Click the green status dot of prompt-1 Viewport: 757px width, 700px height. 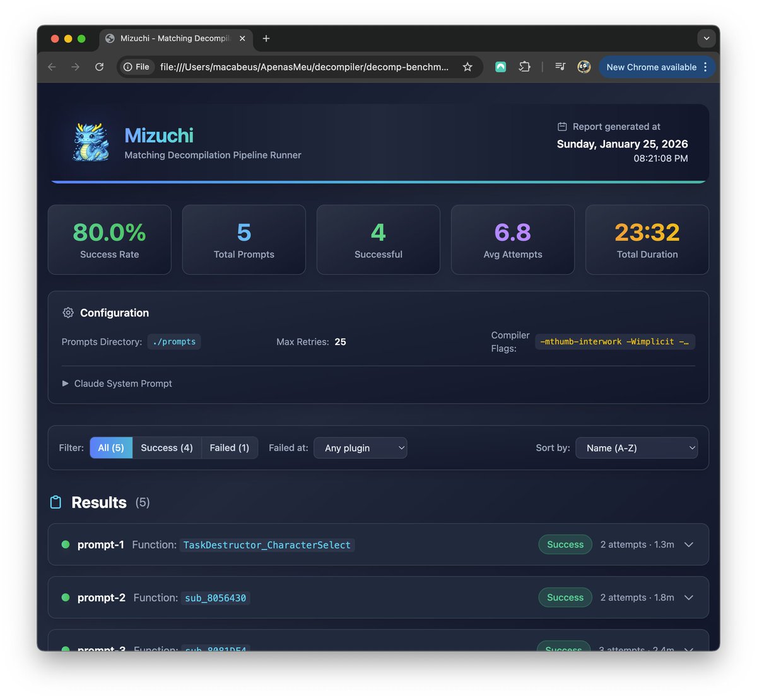click(x=66, y=544)
